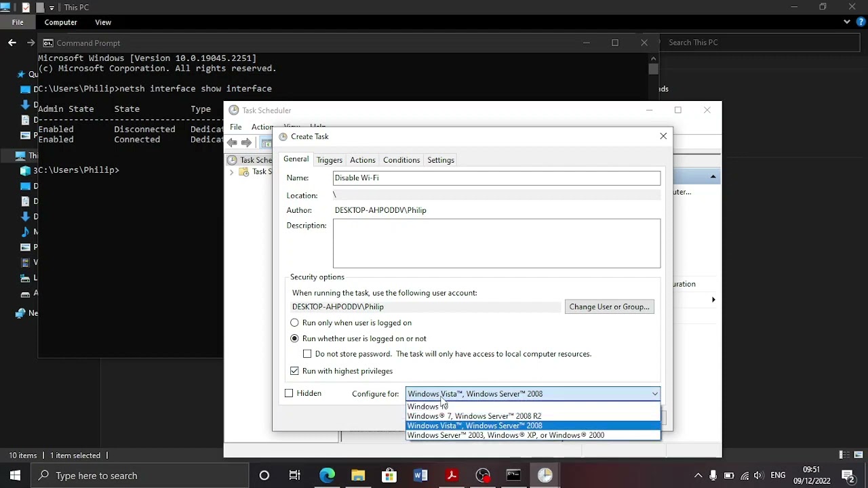Screen dimensions: 868x488
Task: Open the Explorer File ribbon tab
Action: 18,22
